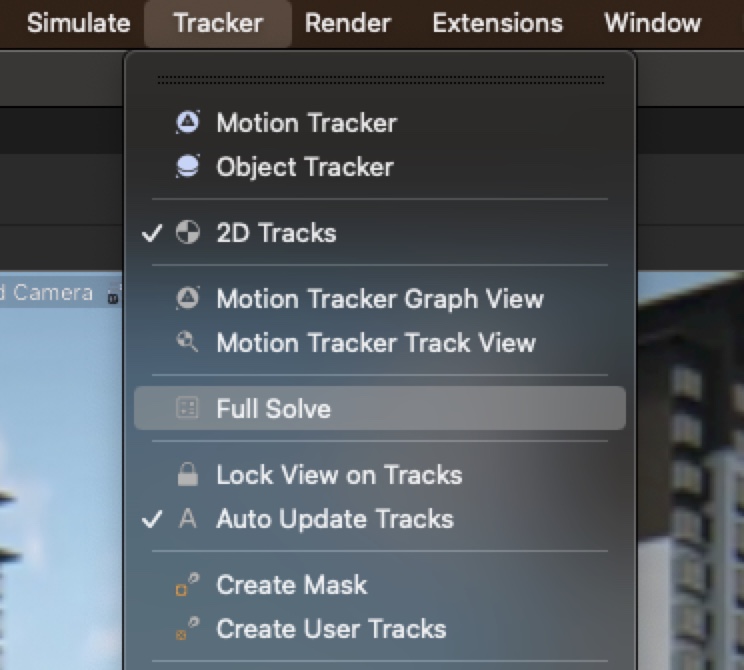Click the 2D Tracks icon
This screenshot has width=744, height=670.
click(187, 233)
